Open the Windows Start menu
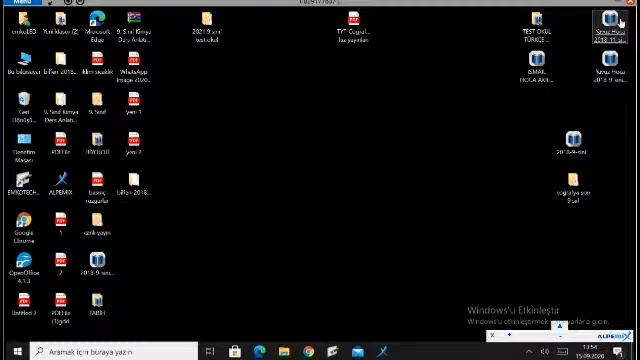Viewport: 640px width, 360px height. click(17, 351)
